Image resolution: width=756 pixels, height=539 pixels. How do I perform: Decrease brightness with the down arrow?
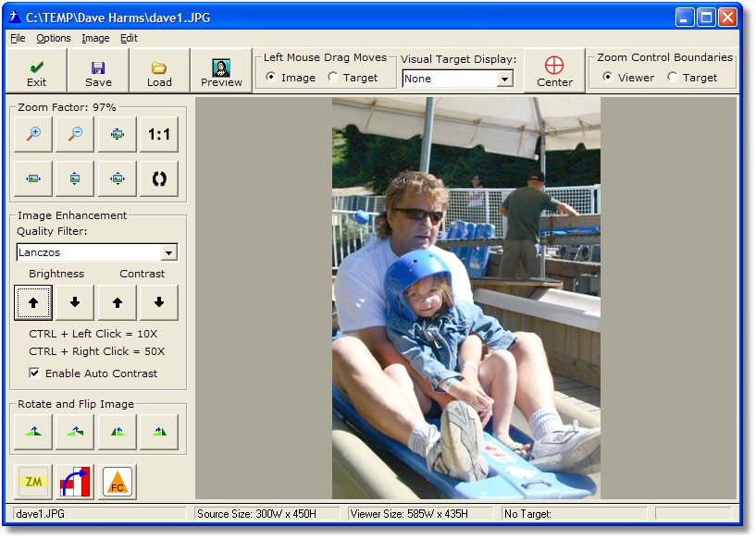point(75,302)
